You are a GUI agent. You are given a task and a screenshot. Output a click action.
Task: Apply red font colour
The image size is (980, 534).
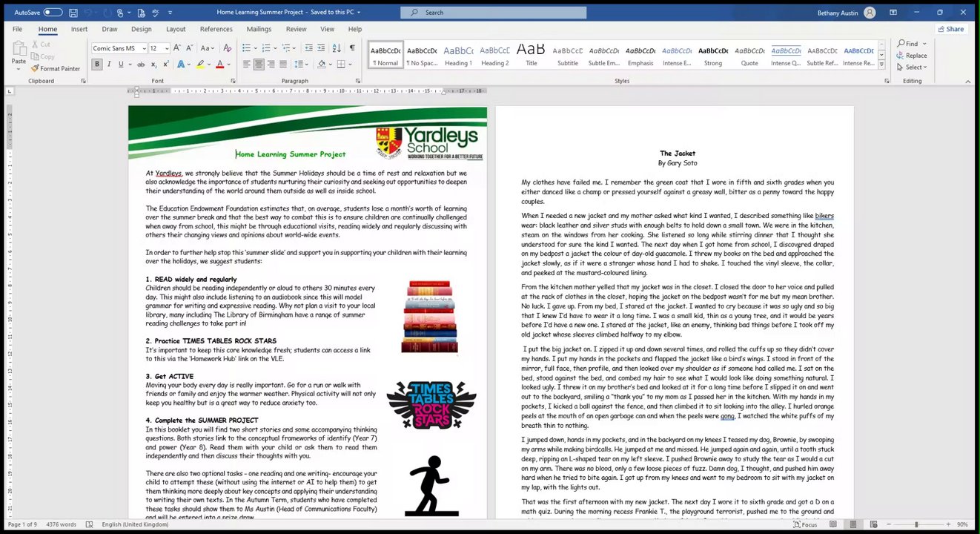pos(219,65)
